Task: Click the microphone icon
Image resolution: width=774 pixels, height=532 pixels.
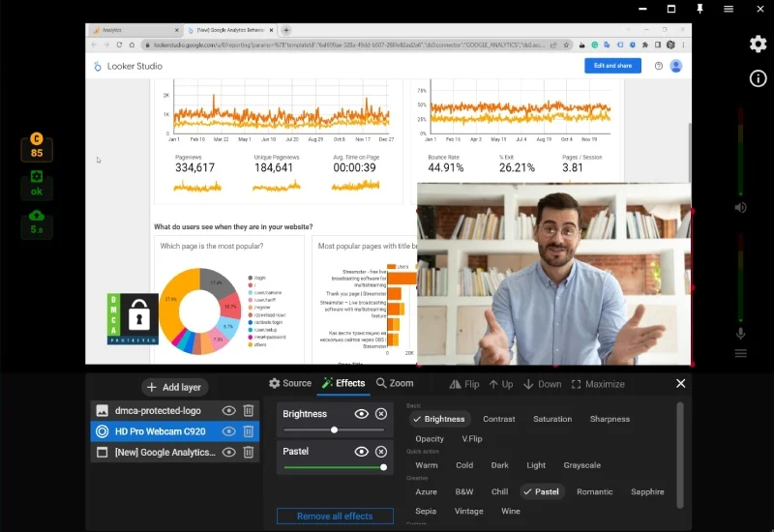Action: click(x=740, y=334)
